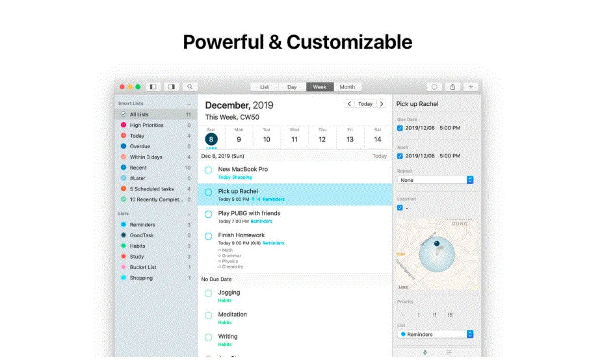The image size is (589, 364).
Task: Select the Overdue smart list icon
Action: click(124, 146)
